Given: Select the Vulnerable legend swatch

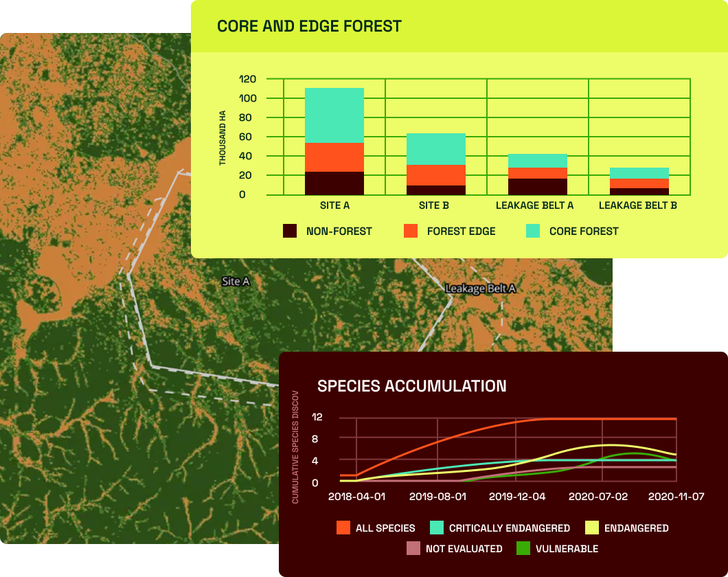Looking at the screenshot, I should coord(523,548).
